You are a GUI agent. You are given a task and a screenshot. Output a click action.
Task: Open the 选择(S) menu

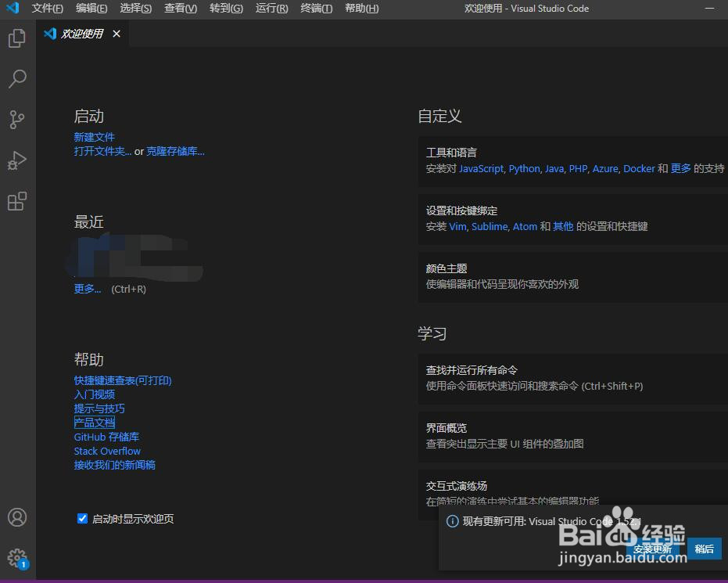(135, 9)
